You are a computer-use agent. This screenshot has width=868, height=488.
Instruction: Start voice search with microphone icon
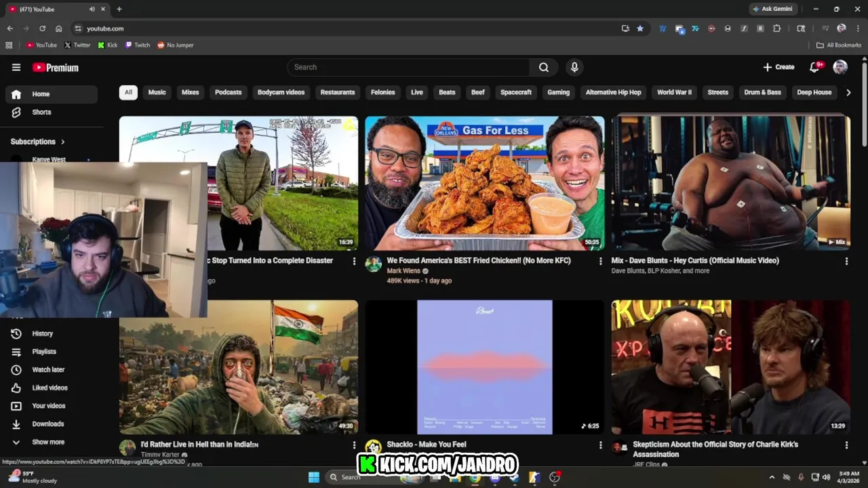tap(574, 67)
